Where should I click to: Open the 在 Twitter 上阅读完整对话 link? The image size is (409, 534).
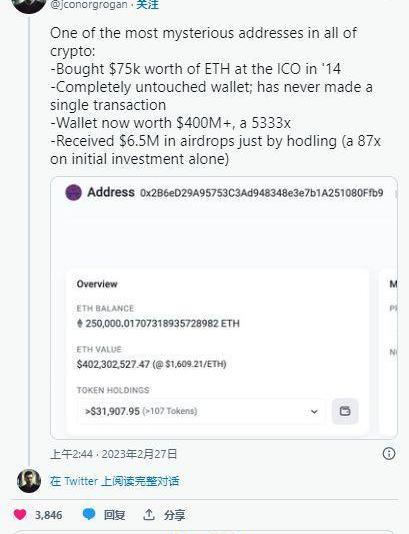coord(114,481)
